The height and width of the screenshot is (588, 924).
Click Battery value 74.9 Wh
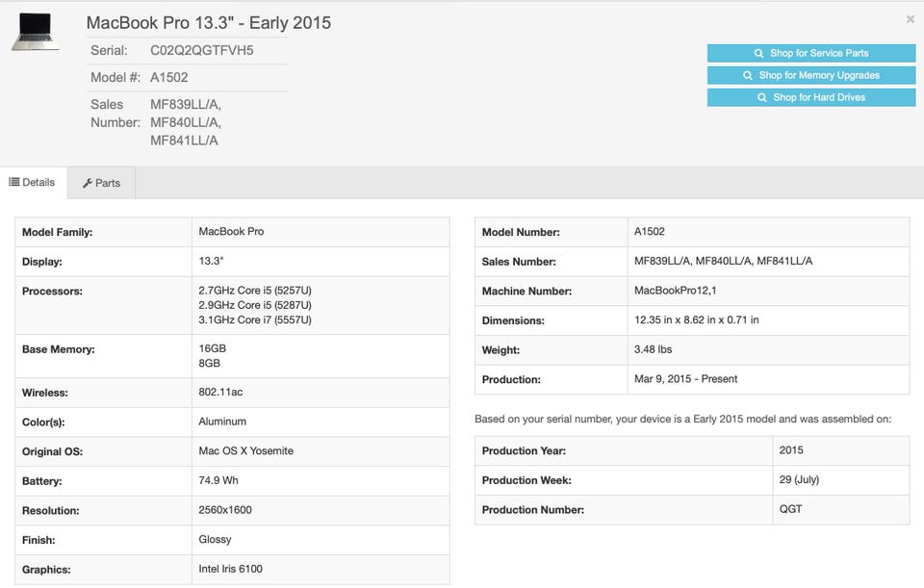click(x=218, y=481)
